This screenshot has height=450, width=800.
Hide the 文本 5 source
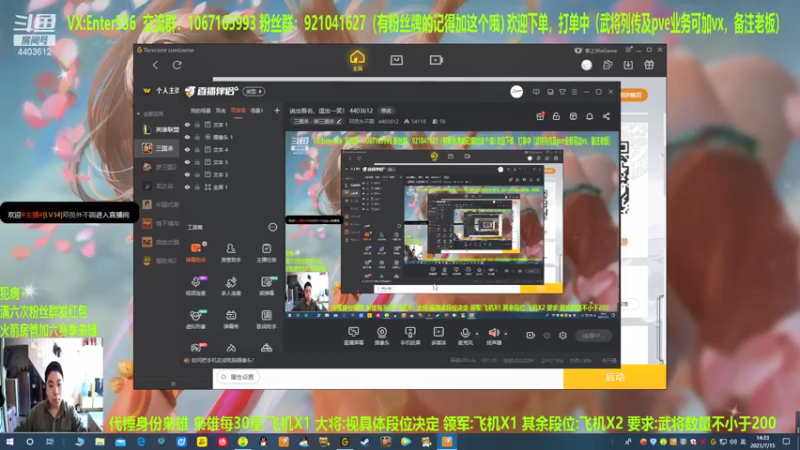pos(187,162)
